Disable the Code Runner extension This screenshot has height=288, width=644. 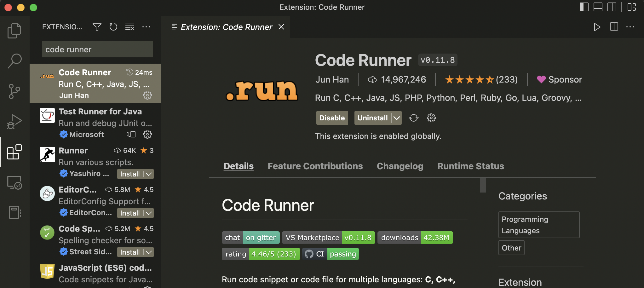coord(332,118)
